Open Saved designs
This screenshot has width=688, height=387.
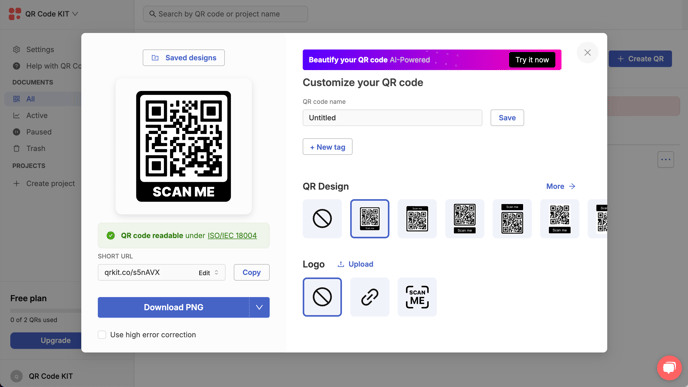[x=183, y=58]
